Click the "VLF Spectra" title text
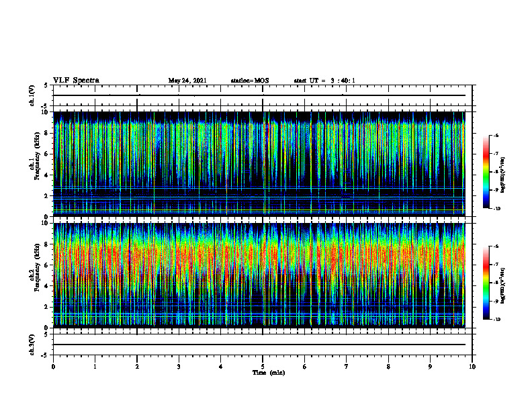Viewport: 532px width, 411px height. [x=76, y=81]
